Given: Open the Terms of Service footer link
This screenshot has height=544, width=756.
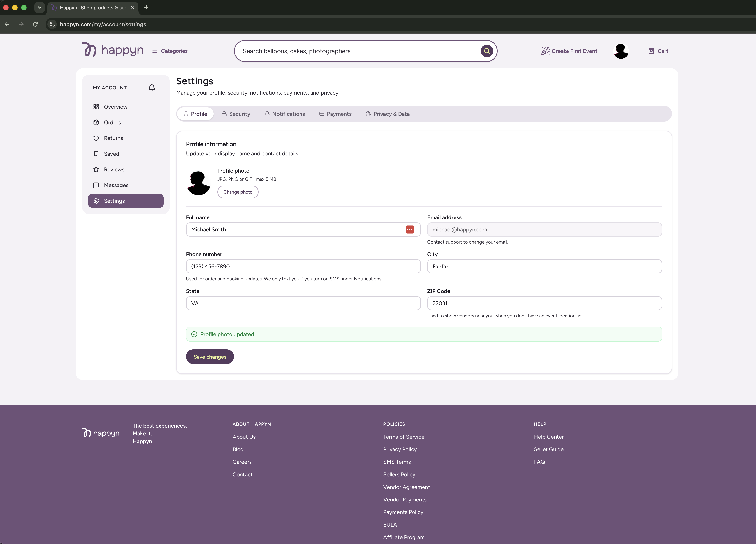Looking at the screenshot, I should tap(404, 437).
